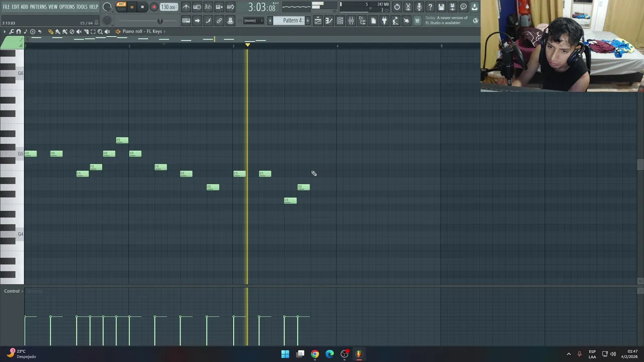Click the master volume knob
Viewport: 644px width, 362px height.
(107, 7)
